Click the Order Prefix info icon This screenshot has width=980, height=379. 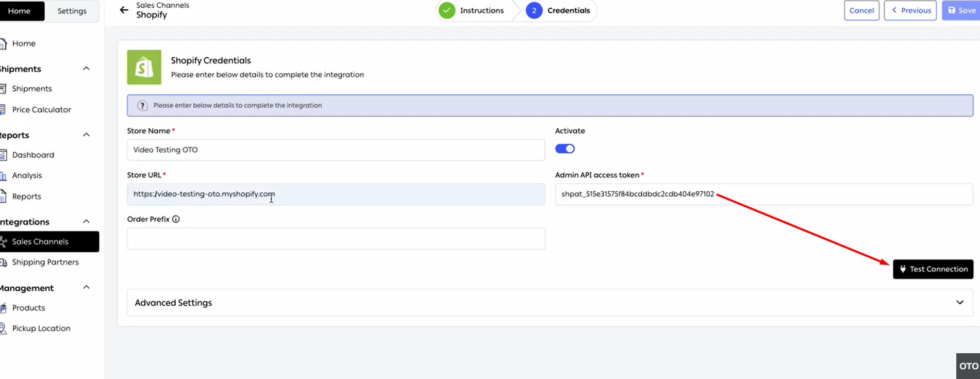pyautogui.click(x=176, y=219)
